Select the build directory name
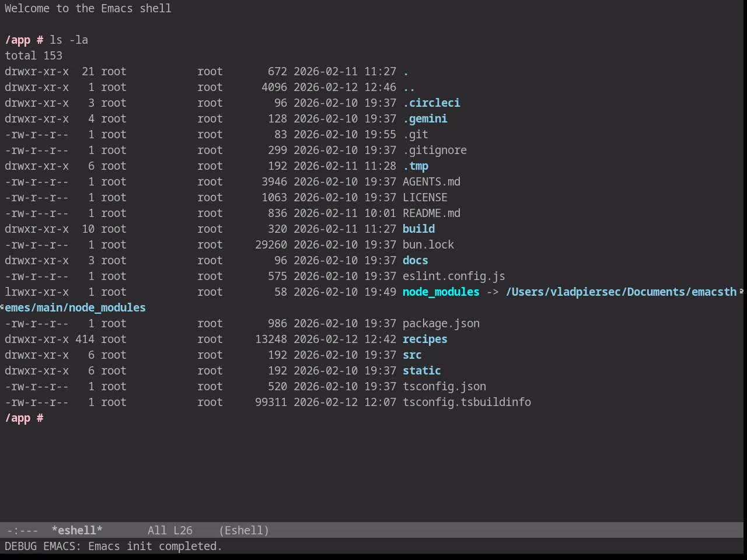 (418, 229)
